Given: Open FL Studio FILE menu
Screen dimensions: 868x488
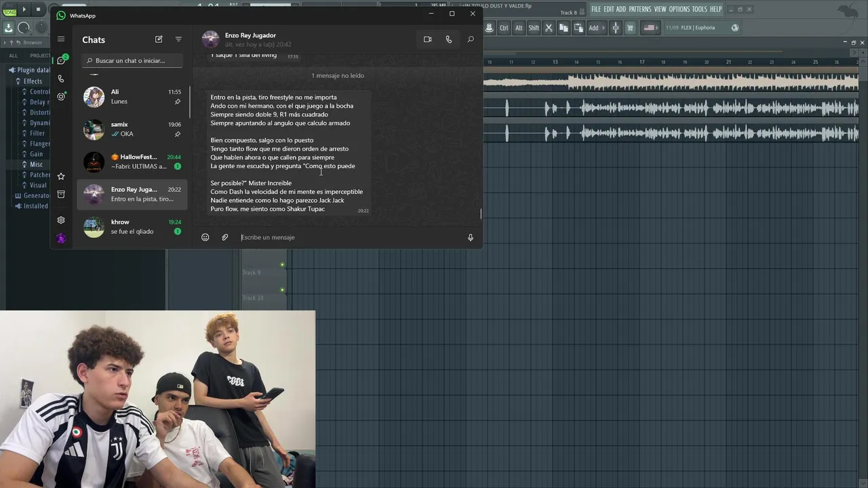Looking at the screenshot, I should (595, 9).
